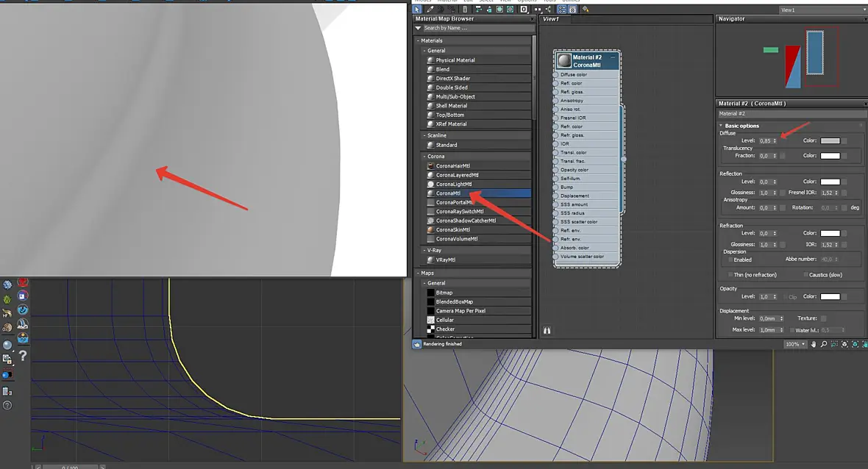Click the Material ID Channel '0' icon

pyautogui.click(x=524, y=10)
